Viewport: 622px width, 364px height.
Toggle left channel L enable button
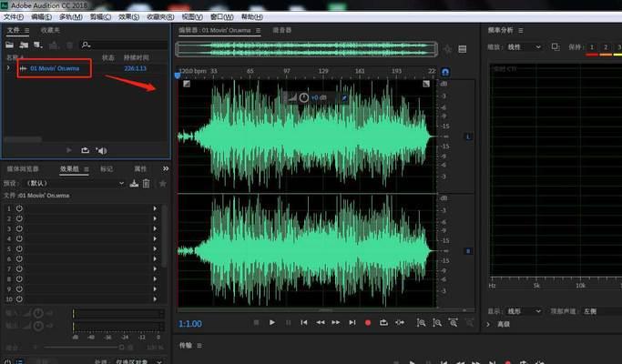(468, 136)
